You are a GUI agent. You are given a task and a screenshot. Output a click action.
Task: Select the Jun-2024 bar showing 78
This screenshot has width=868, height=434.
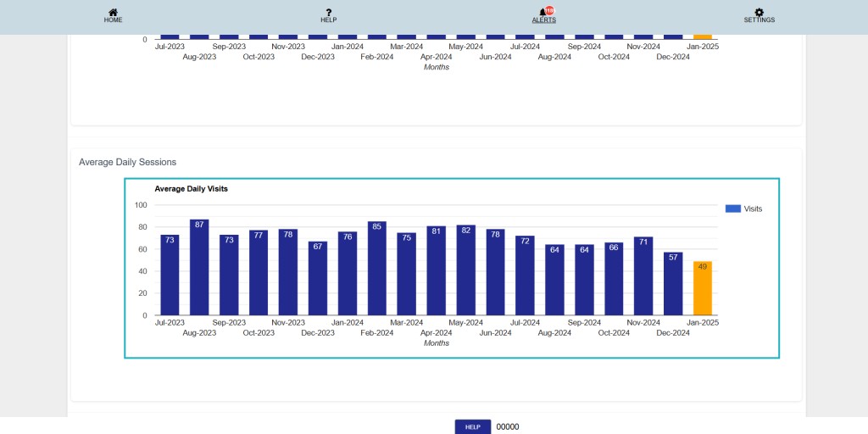coord(495,272)
